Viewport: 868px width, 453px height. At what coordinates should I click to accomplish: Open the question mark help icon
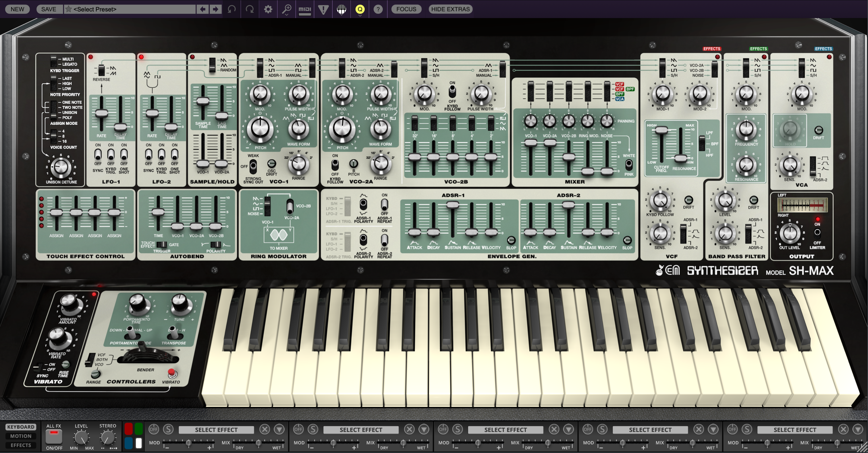click(378, 9)
